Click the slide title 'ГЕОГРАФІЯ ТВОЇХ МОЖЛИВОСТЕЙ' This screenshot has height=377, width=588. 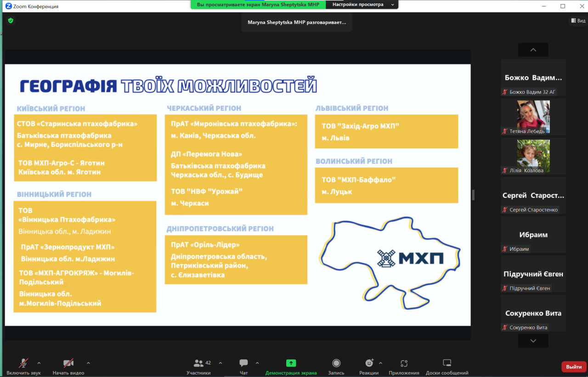(168, 86)
